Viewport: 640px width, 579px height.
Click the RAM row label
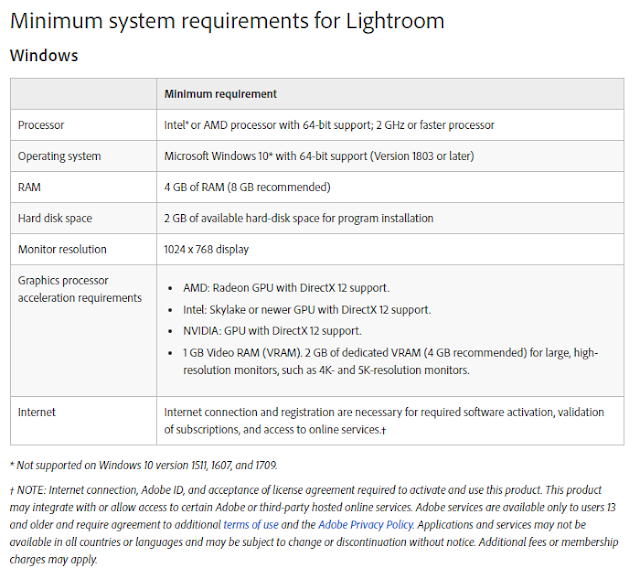click(x=29, y=187)
